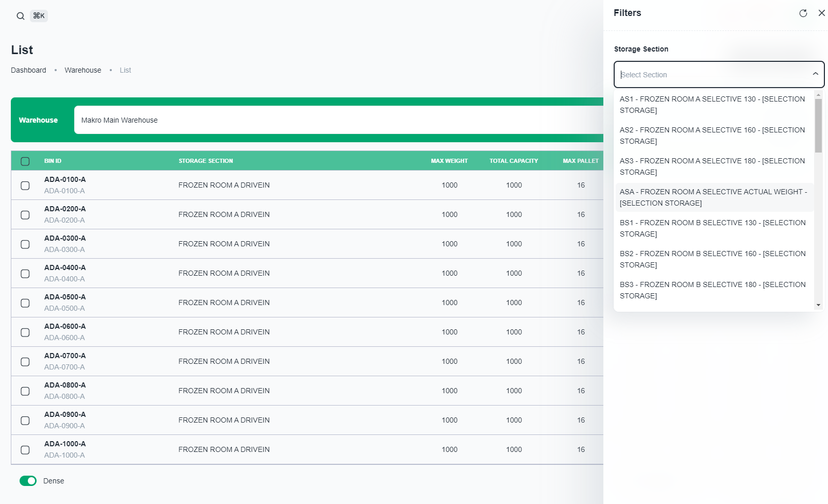Click the ⌘K shortcut badge
This screenshot has width=828, height=504.
[x=39, y=16]
